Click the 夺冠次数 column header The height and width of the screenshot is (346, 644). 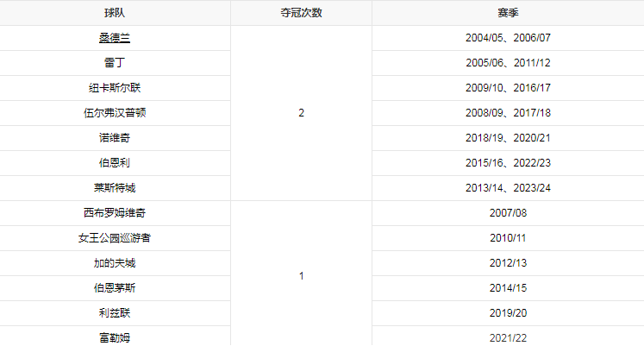301,13
